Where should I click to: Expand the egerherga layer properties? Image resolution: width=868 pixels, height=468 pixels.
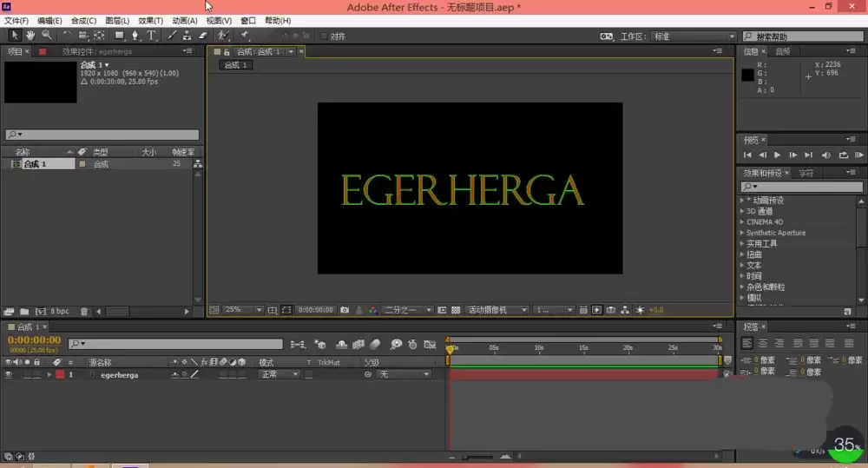click(x=49, y=375)
